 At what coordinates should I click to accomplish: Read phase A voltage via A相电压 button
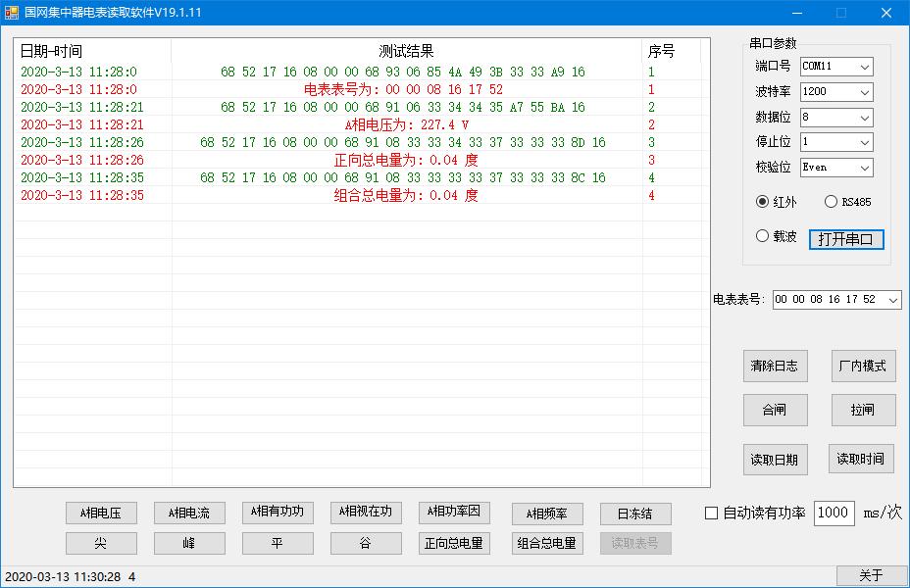click(x=101, y=513)
